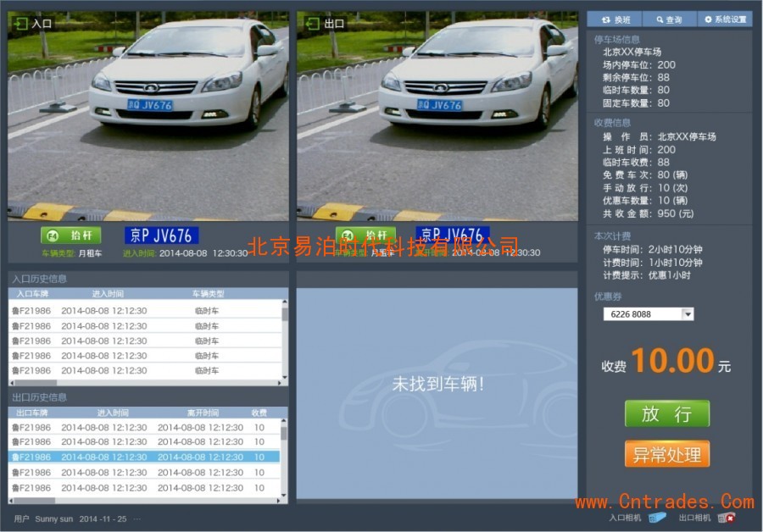Click the exit history horizontal scrollbar thumb

click(35, 501)
